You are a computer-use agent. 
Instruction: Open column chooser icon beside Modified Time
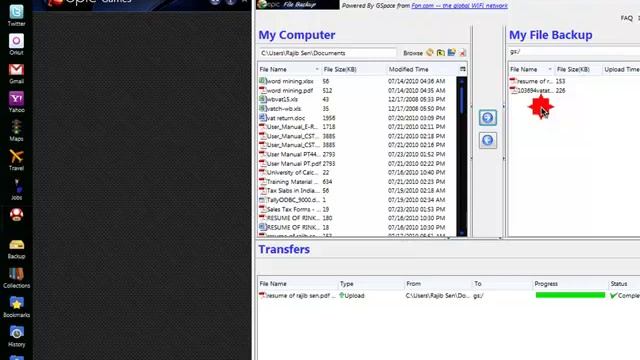462,69
